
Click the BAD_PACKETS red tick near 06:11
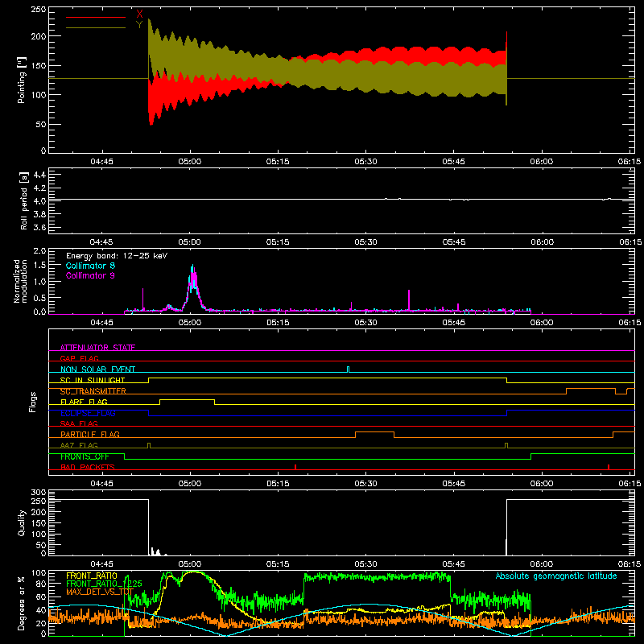609,467
